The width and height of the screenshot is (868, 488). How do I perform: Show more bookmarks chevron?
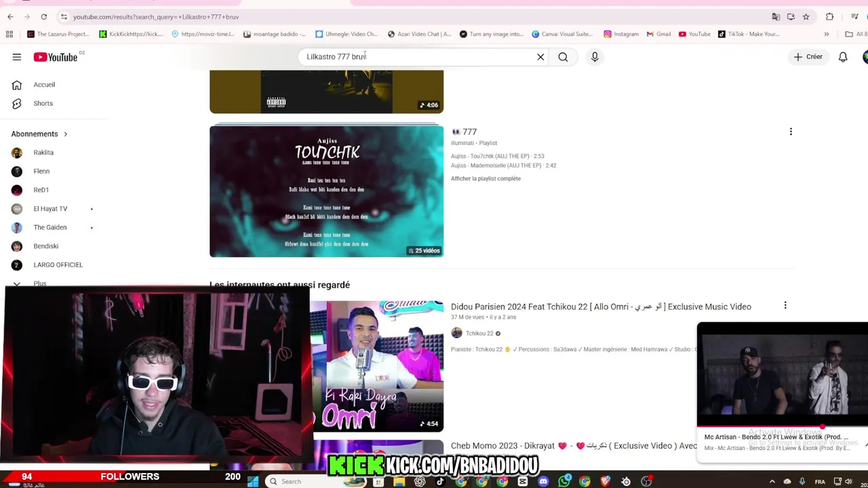tap(826, 34)
